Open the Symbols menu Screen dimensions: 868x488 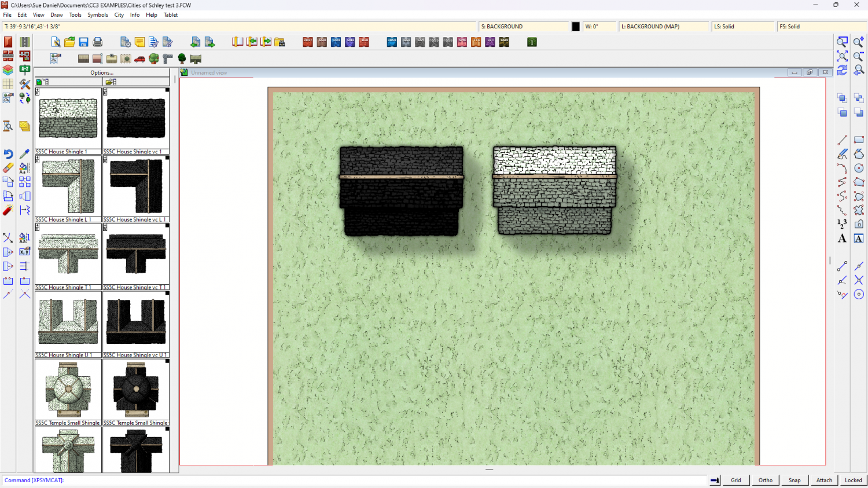tap(98, 15)
